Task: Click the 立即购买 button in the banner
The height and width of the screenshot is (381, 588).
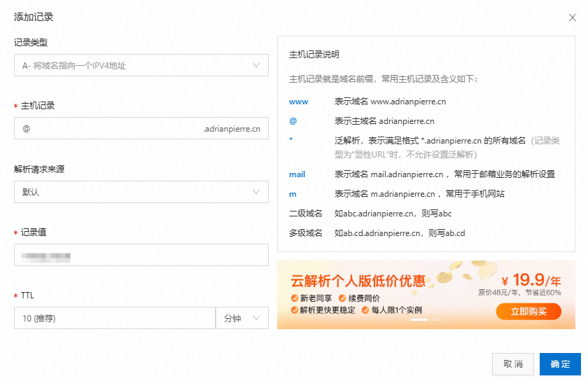Action: pos(528,312)
